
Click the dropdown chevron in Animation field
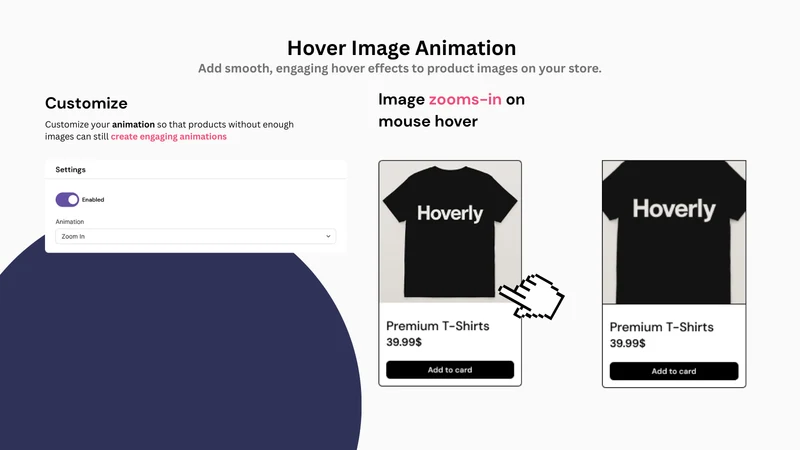[x=328, y=236]
